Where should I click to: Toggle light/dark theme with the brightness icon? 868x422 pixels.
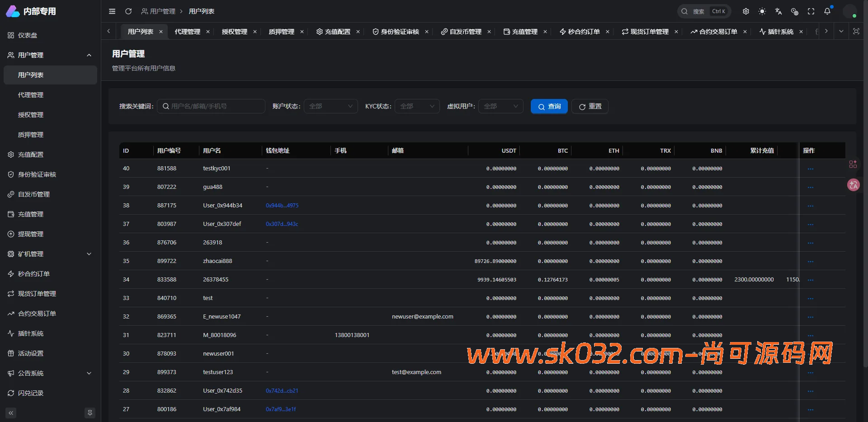click(762, 11)
